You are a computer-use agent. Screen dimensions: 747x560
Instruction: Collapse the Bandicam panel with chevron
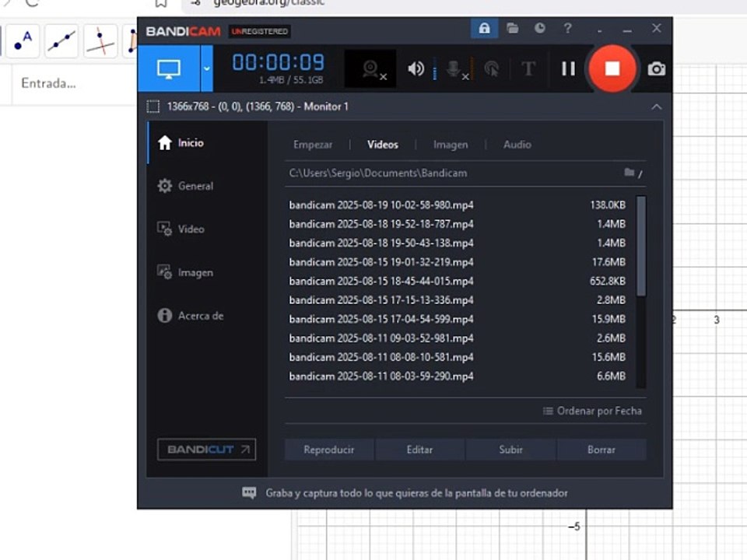click(x=657, y=107)
